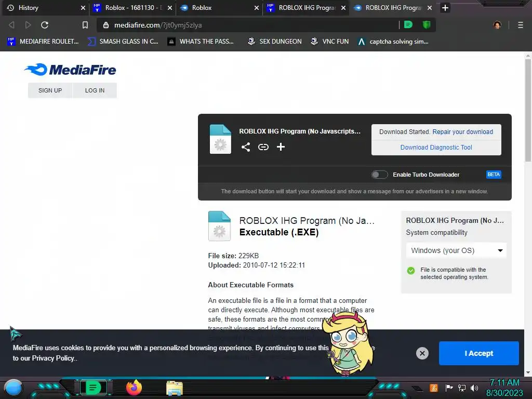532x399 pixels.
Task: Dismiss the cookie banner with X
Action: tap(422, 353)
